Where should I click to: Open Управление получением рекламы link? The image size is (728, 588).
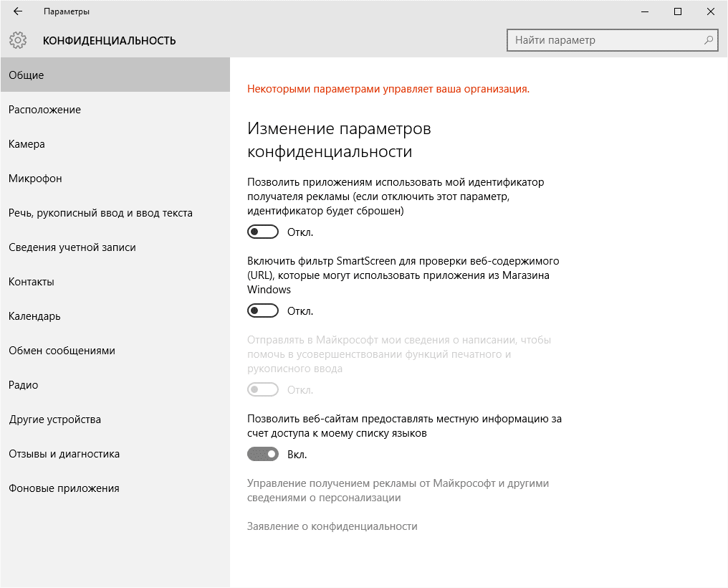(x=398, y=490)
